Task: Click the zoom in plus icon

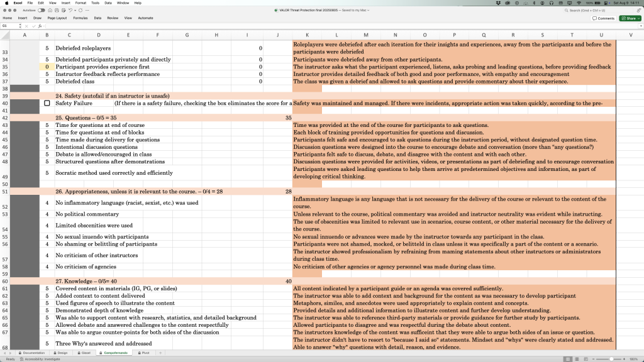Action: point(624,359)
